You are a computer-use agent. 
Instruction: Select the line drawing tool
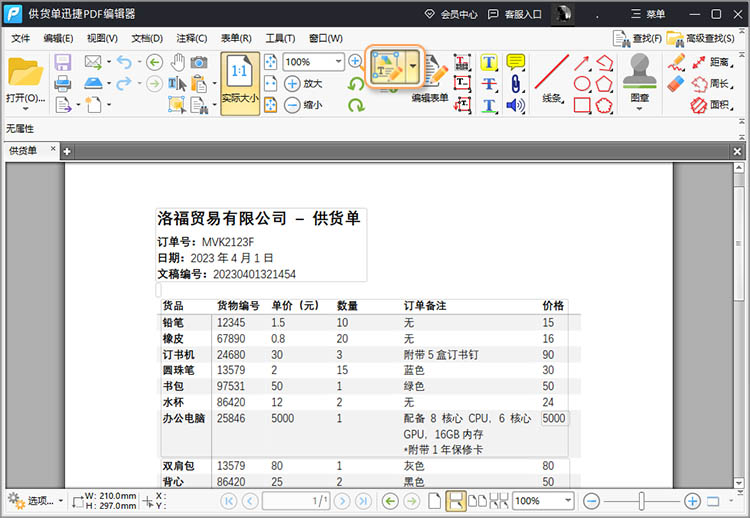coord(551,72)
